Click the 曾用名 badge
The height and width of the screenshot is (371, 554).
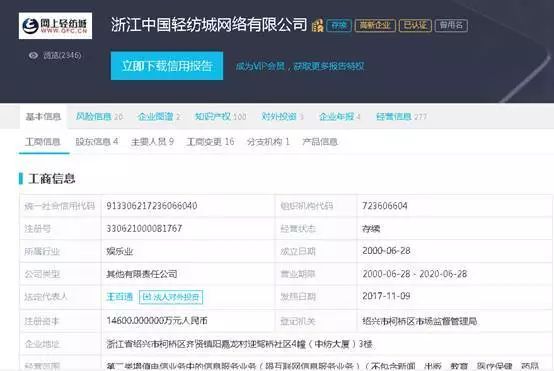[x=451, y=25]
